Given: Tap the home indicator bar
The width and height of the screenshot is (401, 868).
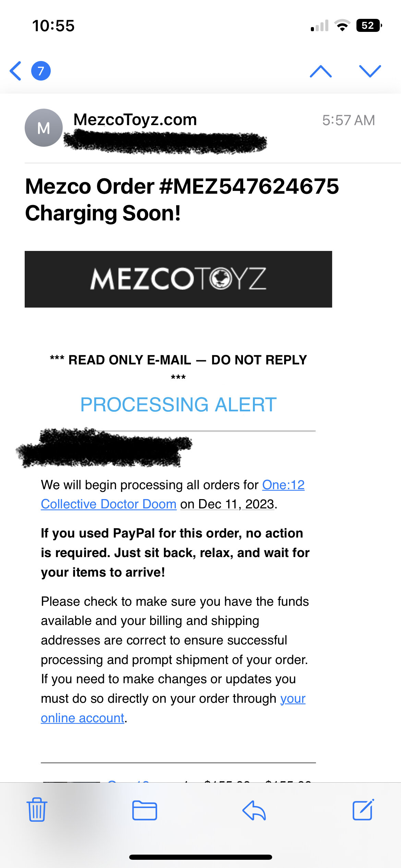Looking at the screenshot, I should pos(200,857).
